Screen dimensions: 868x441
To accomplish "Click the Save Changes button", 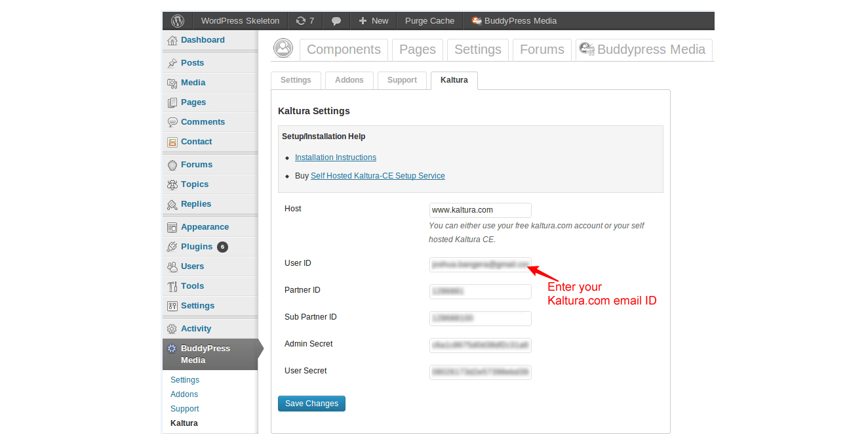I will pos(311,404).
